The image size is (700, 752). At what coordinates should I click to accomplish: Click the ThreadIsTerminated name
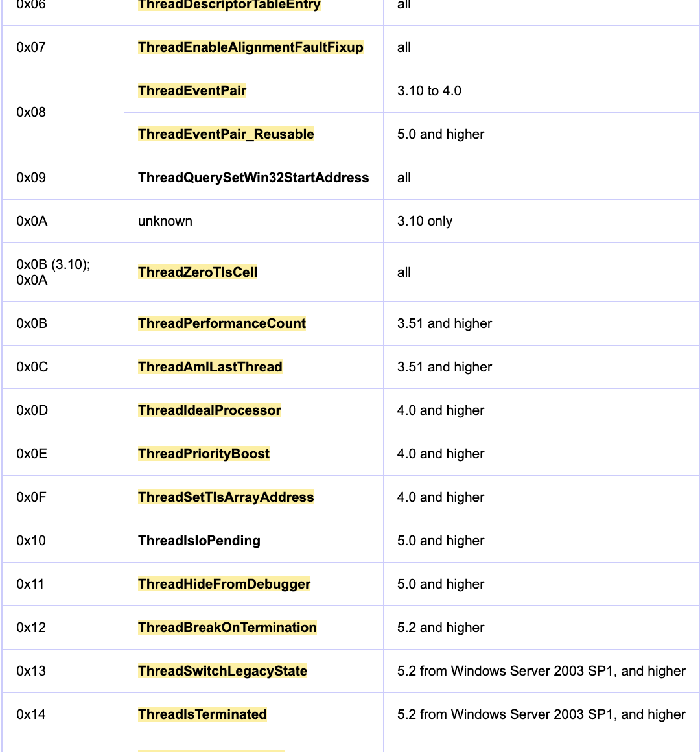point(202,714)
